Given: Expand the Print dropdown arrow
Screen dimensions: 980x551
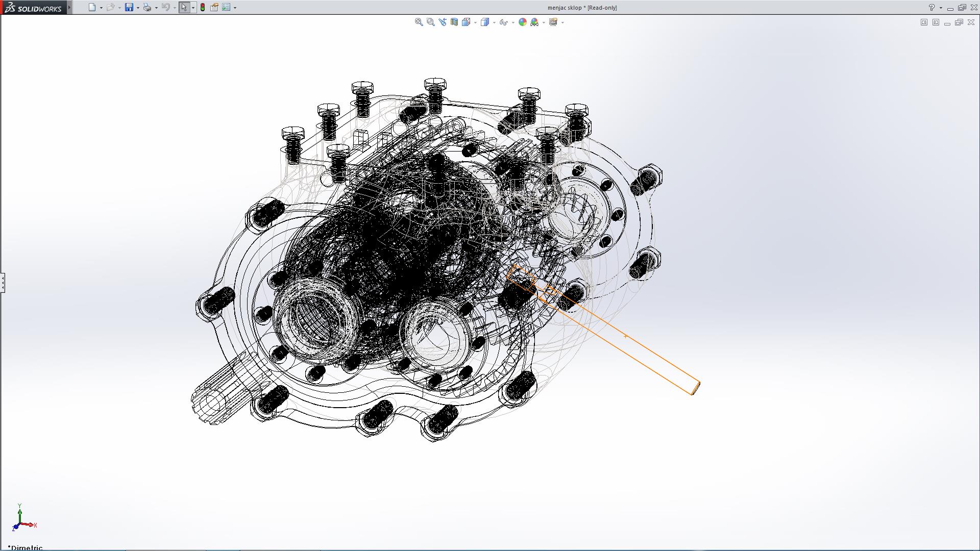Looking at the screenshot, I should [x=156, y=8].
